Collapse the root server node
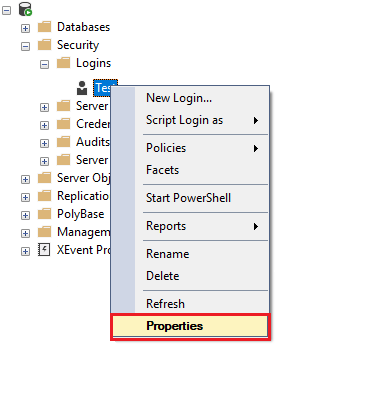This screenshot has width=390, height=396. tap(6, 10)
